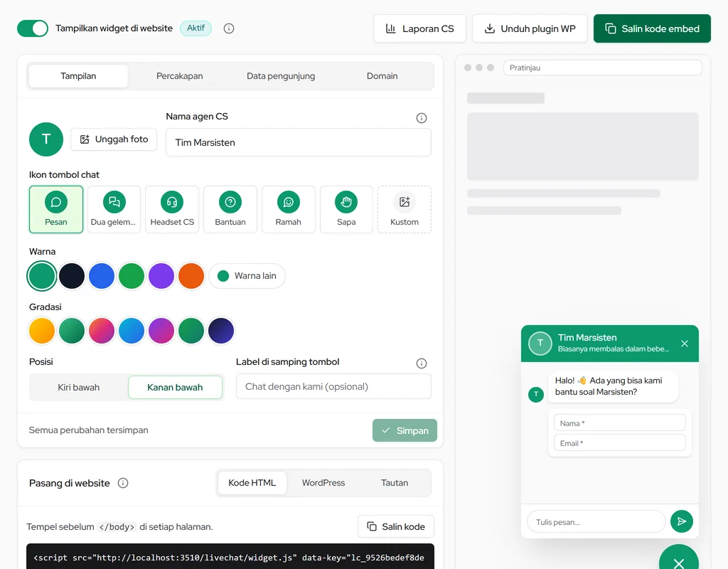Viewport: 728px width, 569px height.
Task: Copy the embed code with Salin kode embed
Action: pos(652,28)
